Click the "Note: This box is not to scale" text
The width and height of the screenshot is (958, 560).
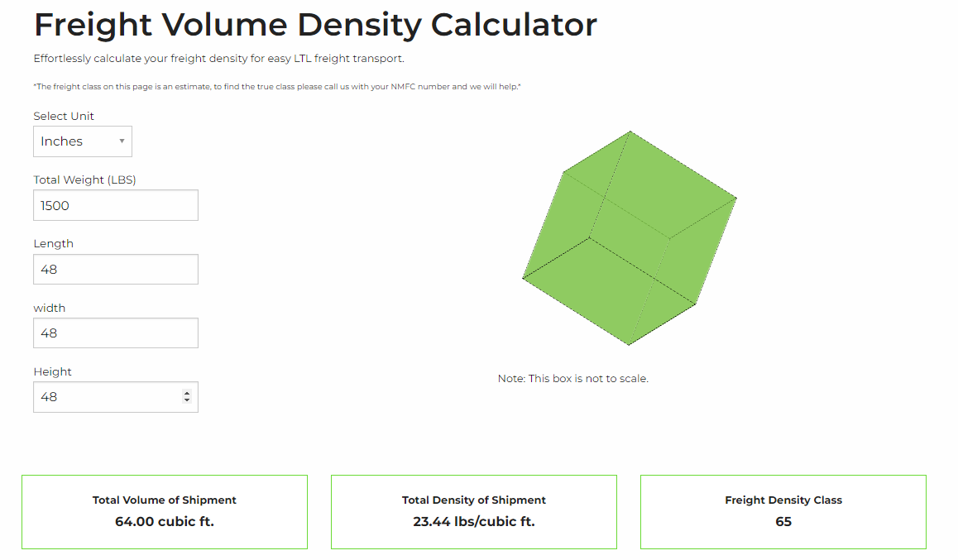click(573, 379)
